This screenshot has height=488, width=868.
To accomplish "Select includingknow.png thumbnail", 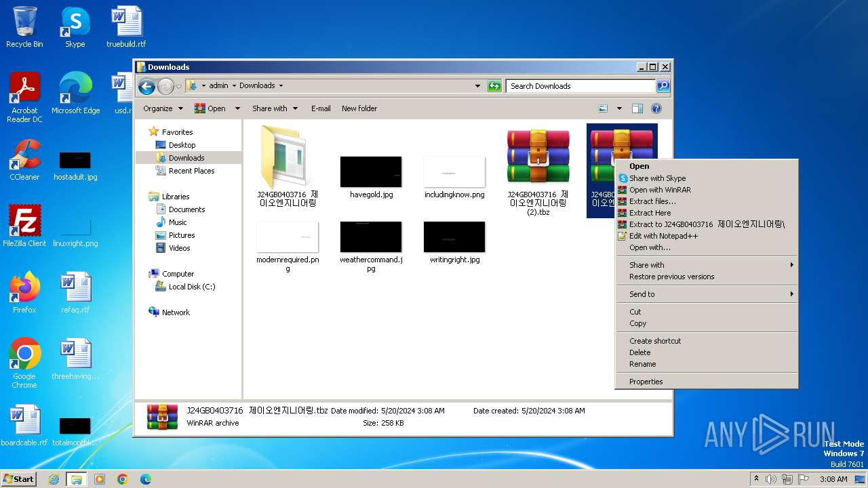I will click(454, 178).
